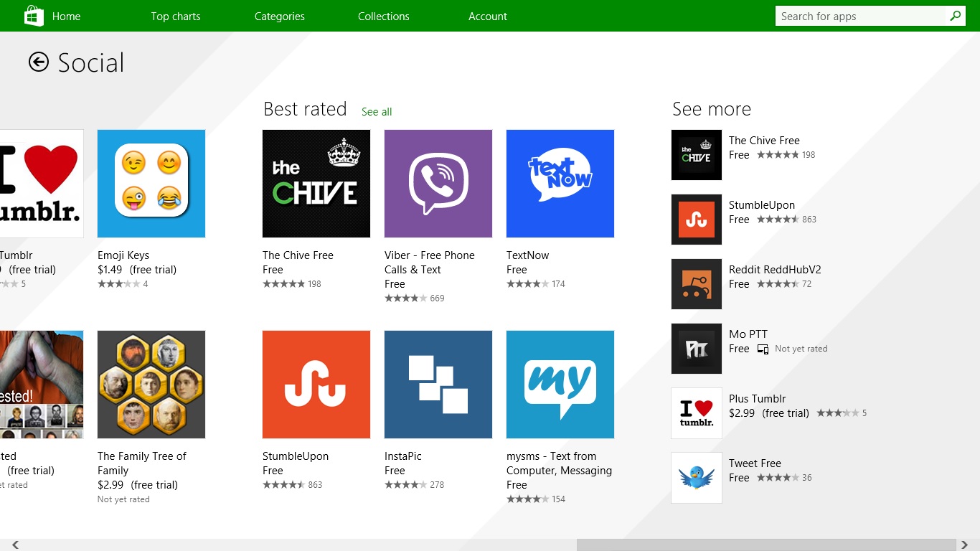Click the Social page heading
Screen dimensions: 980x551
pyautogui.click(x=91, y=63)
